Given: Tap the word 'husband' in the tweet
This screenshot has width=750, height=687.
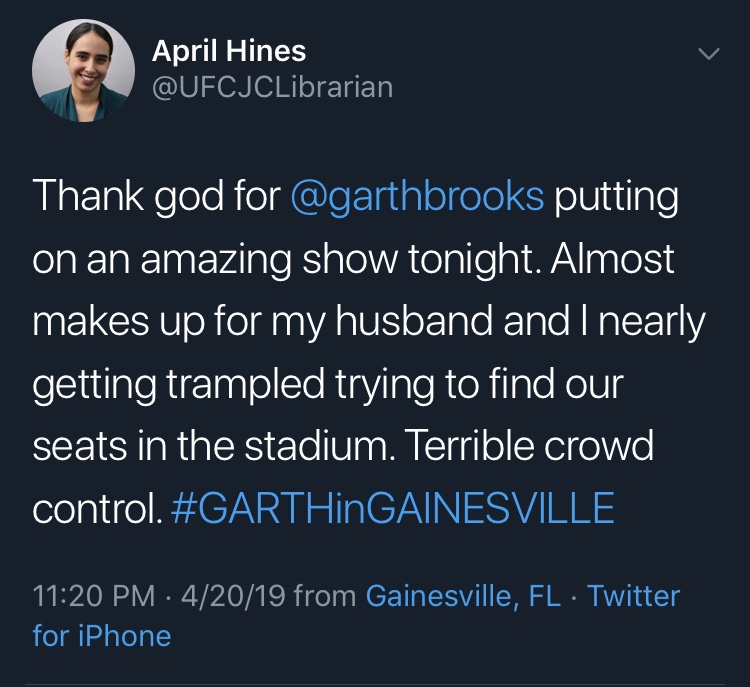Looking at the screenshot, I should [414, 321].
